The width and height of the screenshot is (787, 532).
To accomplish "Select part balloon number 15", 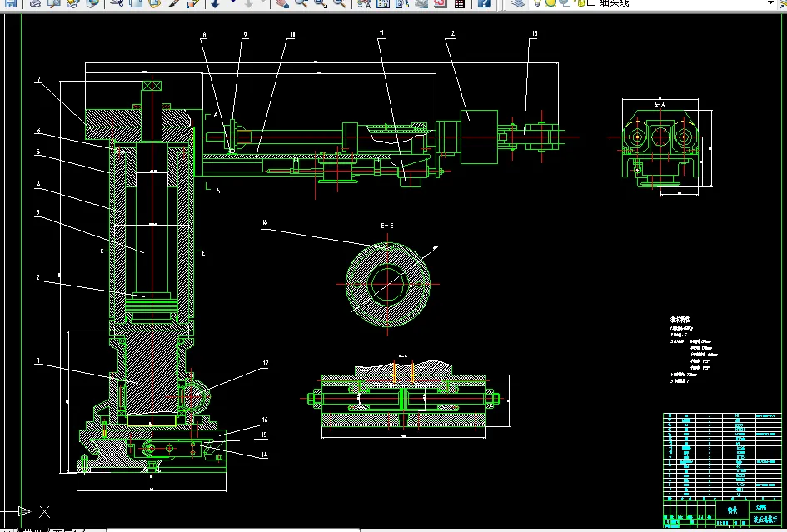I will click(264, 435).
